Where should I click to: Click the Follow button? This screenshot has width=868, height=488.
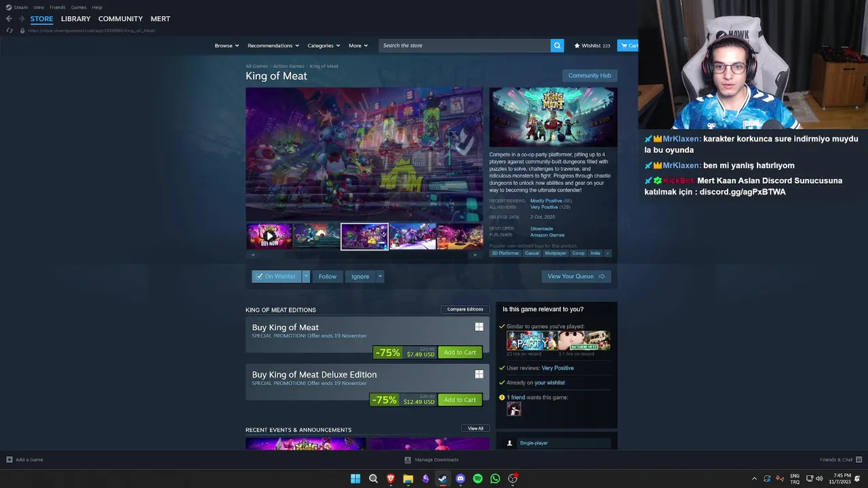pos(328,277)
